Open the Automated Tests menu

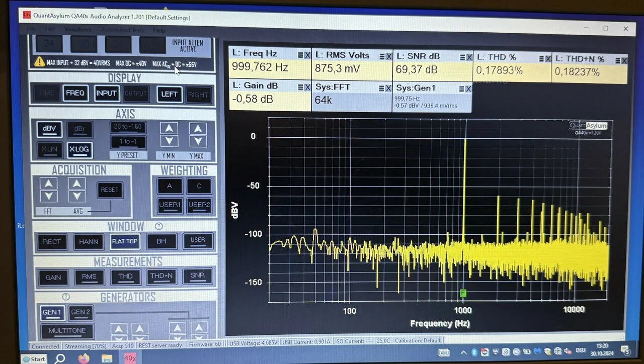point(122,30)
